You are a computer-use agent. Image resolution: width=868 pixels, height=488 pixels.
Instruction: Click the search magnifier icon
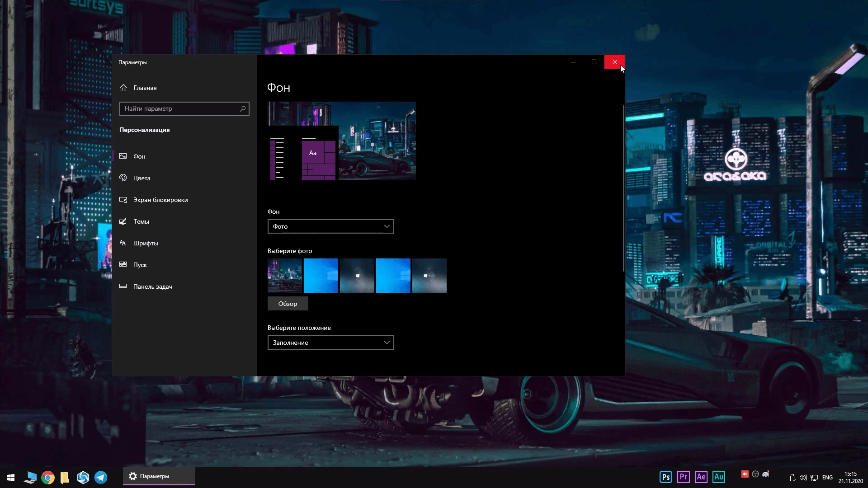pos(243,108)
